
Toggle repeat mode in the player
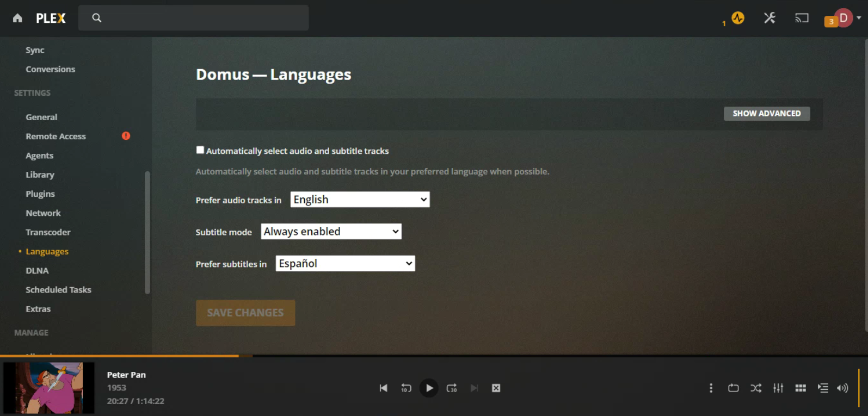tap(733, 388)
